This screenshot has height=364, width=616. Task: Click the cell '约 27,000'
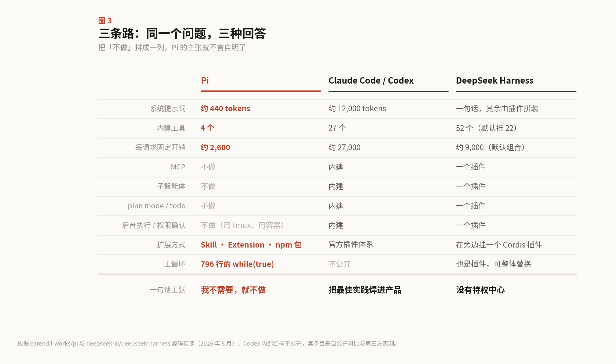click(344, 148)
